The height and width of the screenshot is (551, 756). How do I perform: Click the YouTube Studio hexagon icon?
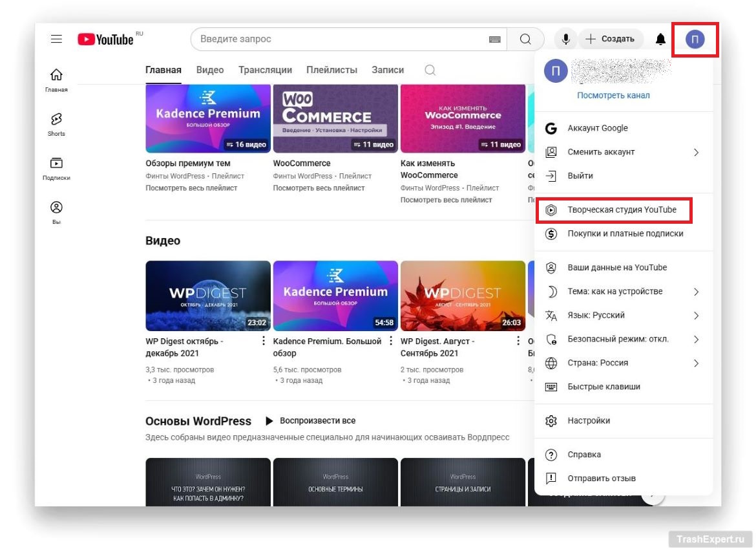tap(551, 210)
